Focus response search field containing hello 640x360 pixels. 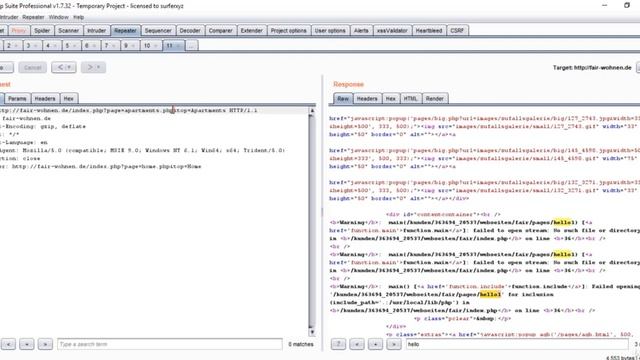click(517, 344)
